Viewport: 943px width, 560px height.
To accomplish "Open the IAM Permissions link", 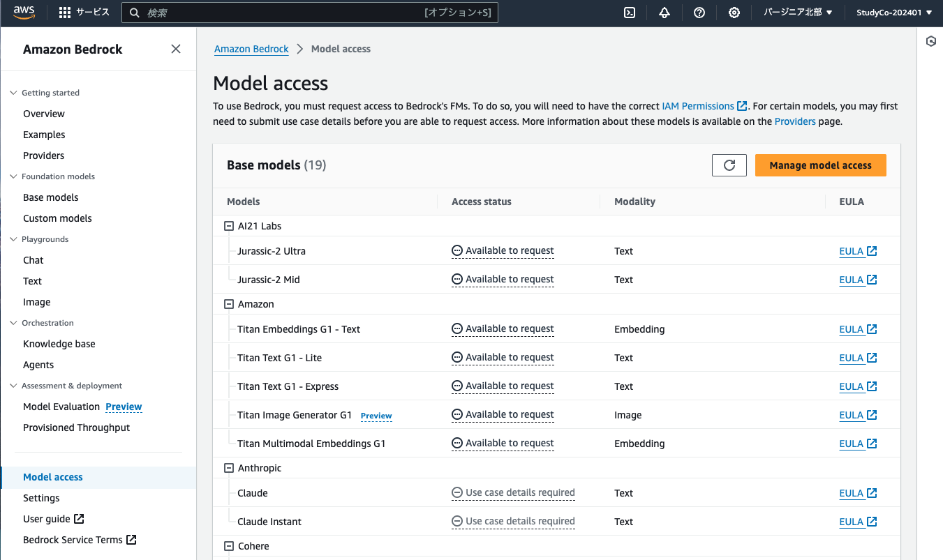I will click(699, 106).
